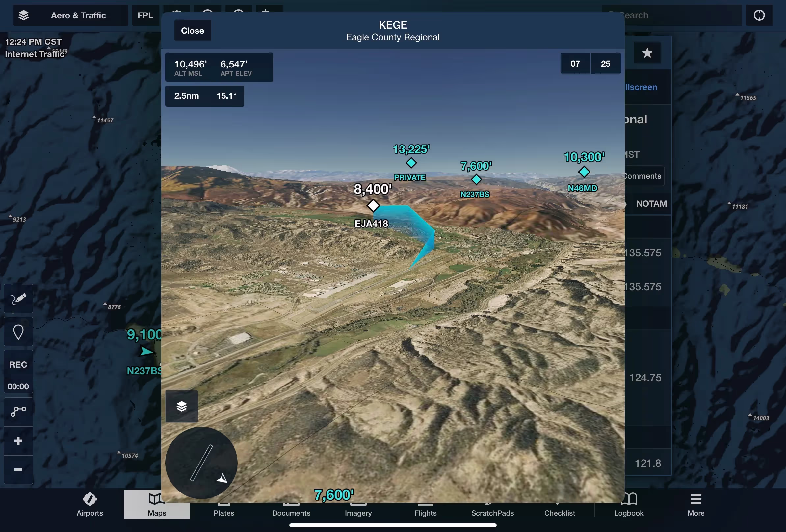
Task: Open the Maps tab
Action: click(x=157, y=504)
